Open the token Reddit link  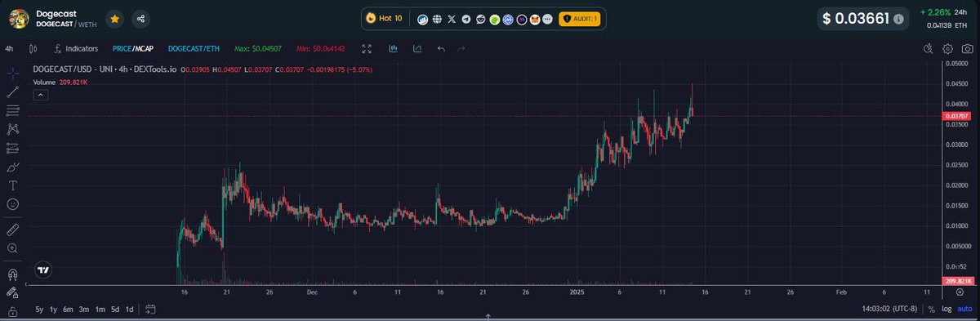(480, 18)
